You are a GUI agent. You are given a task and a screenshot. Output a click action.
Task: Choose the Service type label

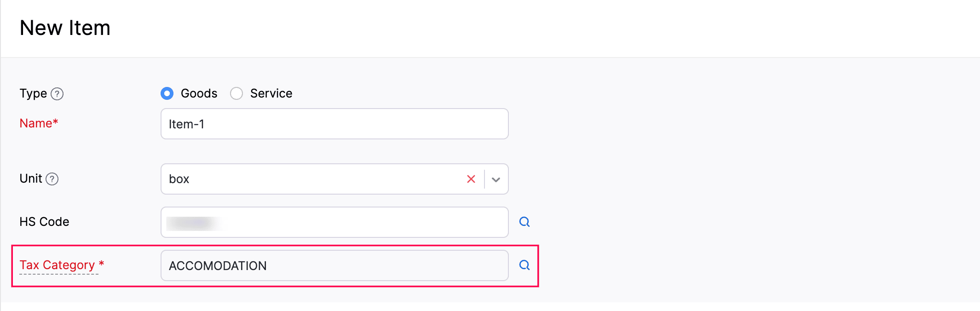click(271, 93)
